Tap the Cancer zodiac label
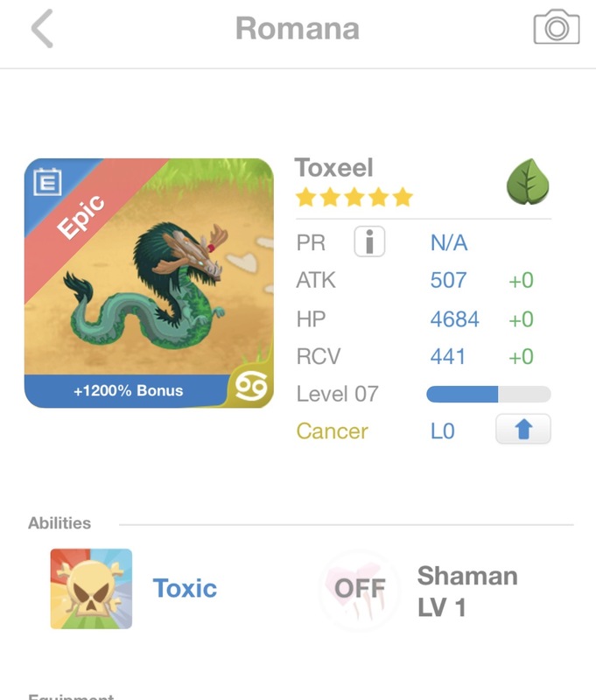The image size is (596, 700). coord(332,431)
